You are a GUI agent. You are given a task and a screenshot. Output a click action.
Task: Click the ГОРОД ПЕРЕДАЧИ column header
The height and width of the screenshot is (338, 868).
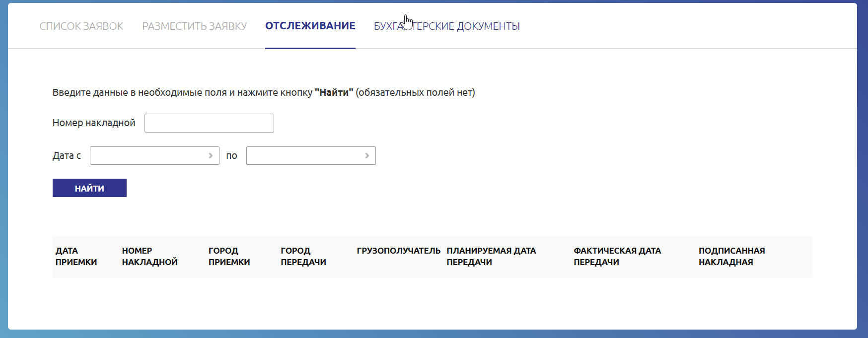click(x=303, y=256)
